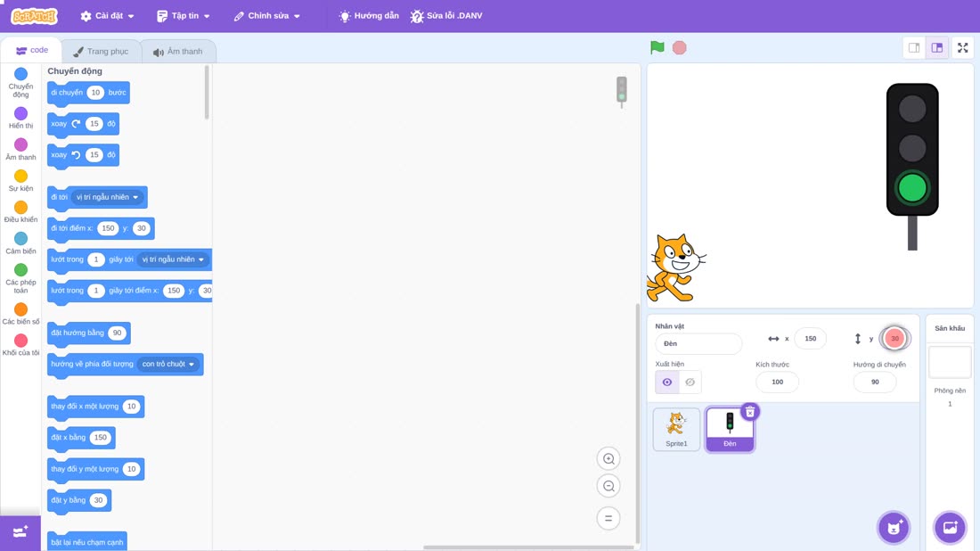Expand dropdown in 'hướng về phía' block

[x=167, y=364]
